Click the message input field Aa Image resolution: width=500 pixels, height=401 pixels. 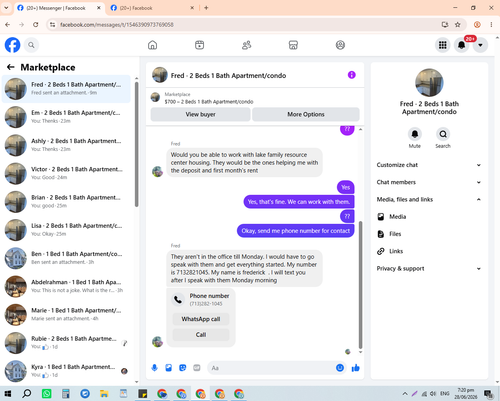(272, 368)
